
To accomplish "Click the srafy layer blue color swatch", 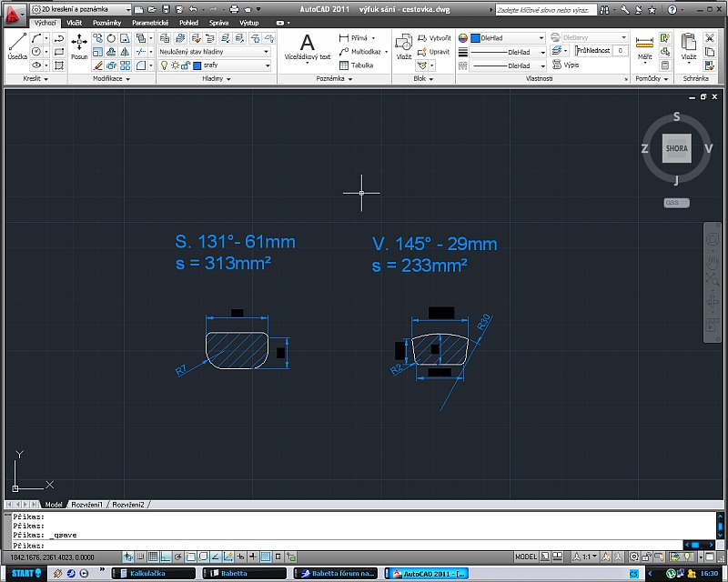I will (x=197, y=65).
